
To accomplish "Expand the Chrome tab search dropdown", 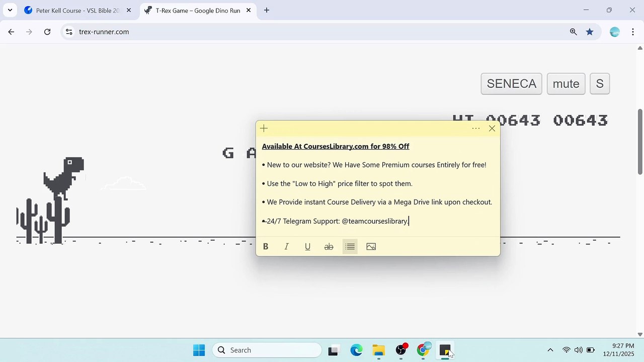I will (10, 10).
